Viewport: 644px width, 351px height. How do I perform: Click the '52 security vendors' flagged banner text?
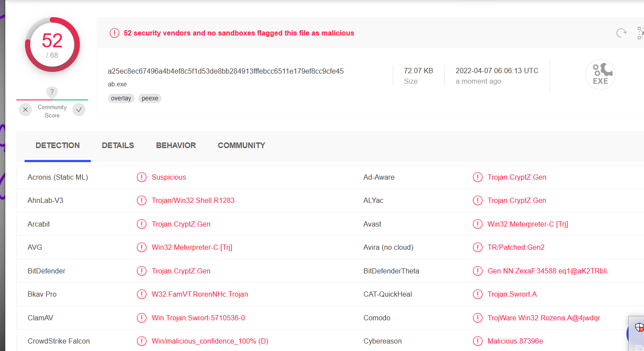click(x=239, y=33)
